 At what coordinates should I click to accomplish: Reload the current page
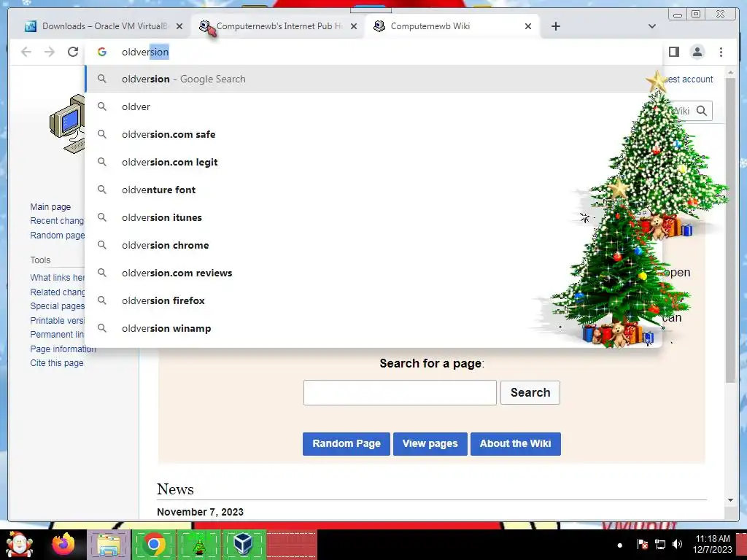click(x=73, y=52)
